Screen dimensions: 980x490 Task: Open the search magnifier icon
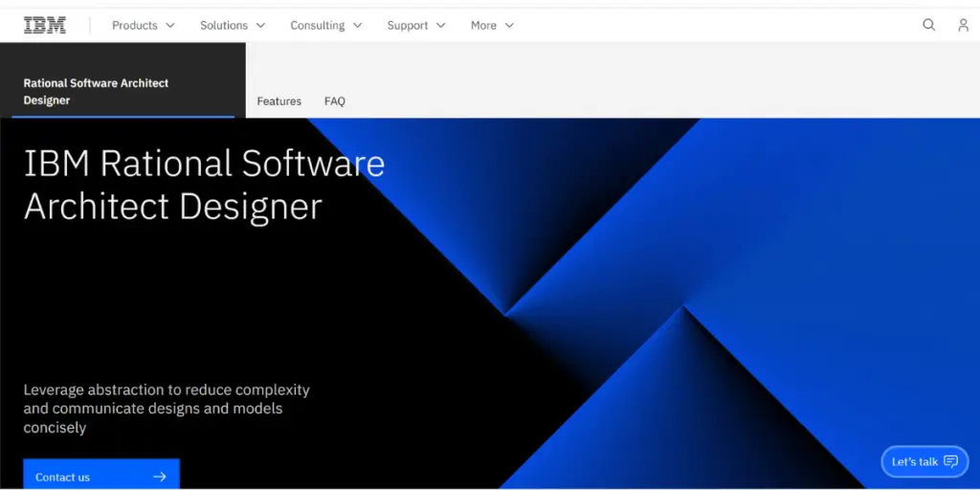(x=928, y=25)
